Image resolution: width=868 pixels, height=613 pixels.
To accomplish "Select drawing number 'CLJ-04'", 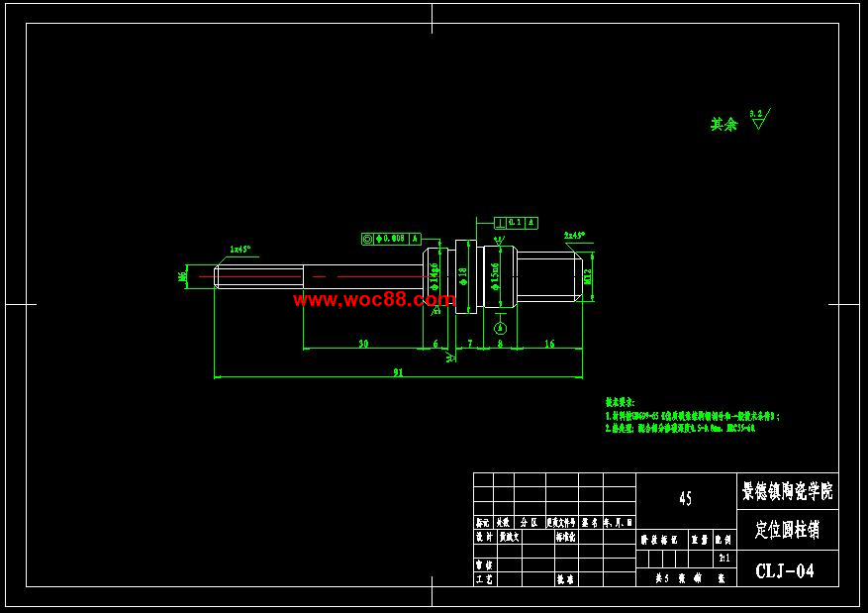I will click(x=785, y=571).
